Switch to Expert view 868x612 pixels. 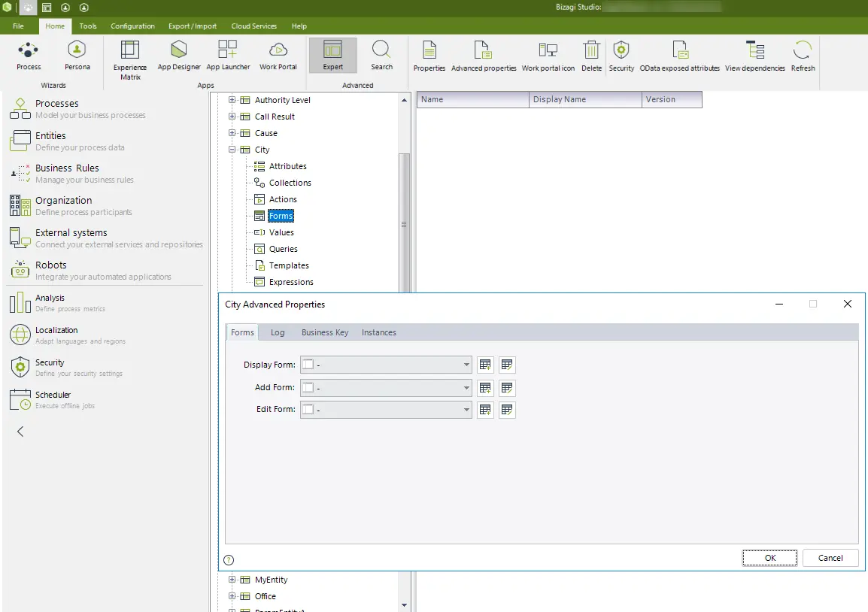[332, 56]
